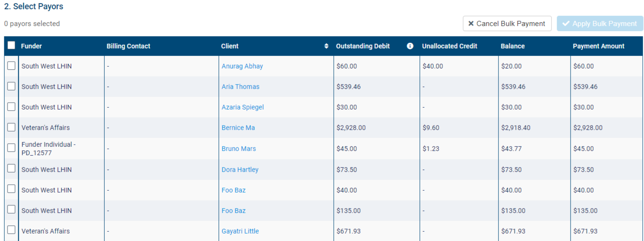Viewport: 644px width, 241px height.
Task: Tick the checkbox for Bruno Mars row
Action: pyautogui.click(x=11, y=148)
